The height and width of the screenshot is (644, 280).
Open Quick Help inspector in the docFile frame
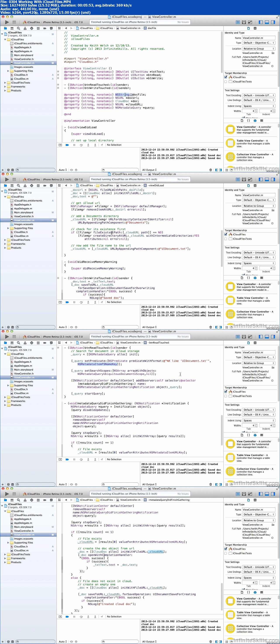coord(255,29)
